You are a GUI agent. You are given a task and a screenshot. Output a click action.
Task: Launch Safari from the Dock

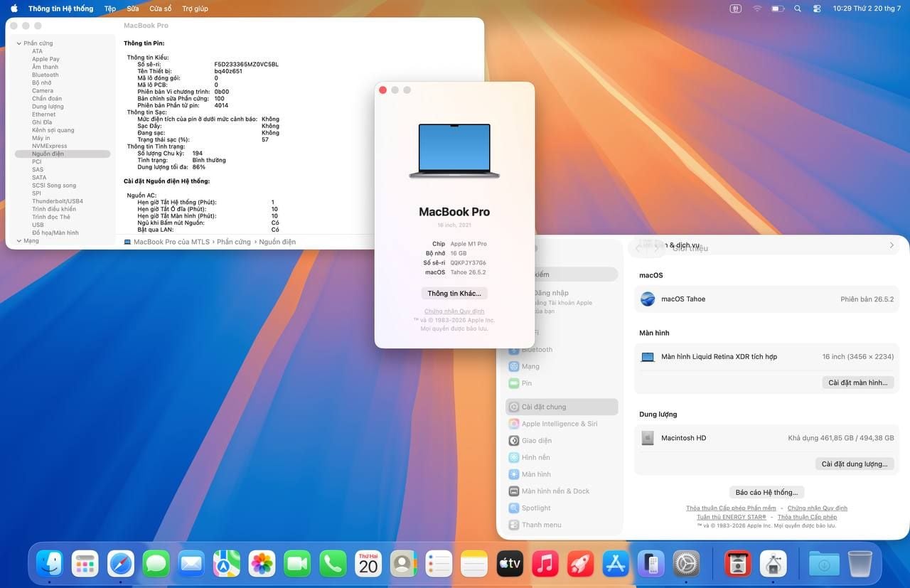(121, 564)
